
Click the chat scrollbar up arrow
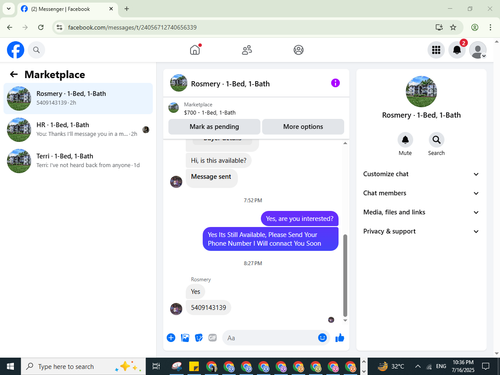pos(345,143)
